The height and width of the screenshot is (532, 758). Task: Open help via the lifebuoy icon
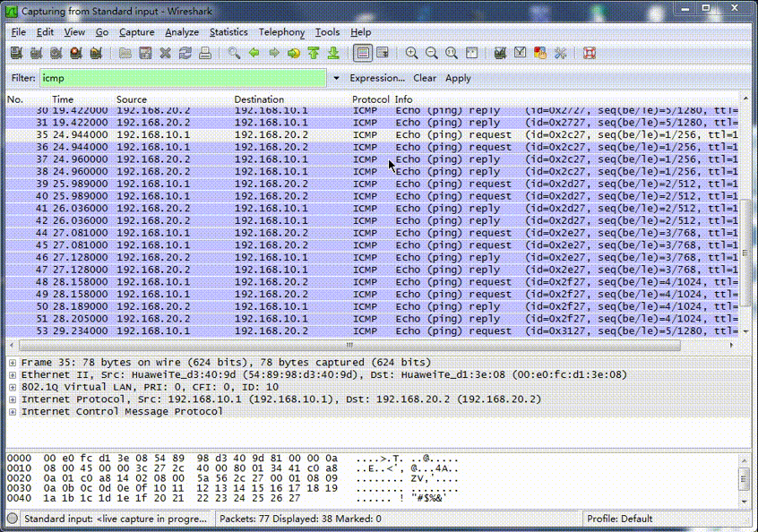pyautogui.click(x=590, y=53)
